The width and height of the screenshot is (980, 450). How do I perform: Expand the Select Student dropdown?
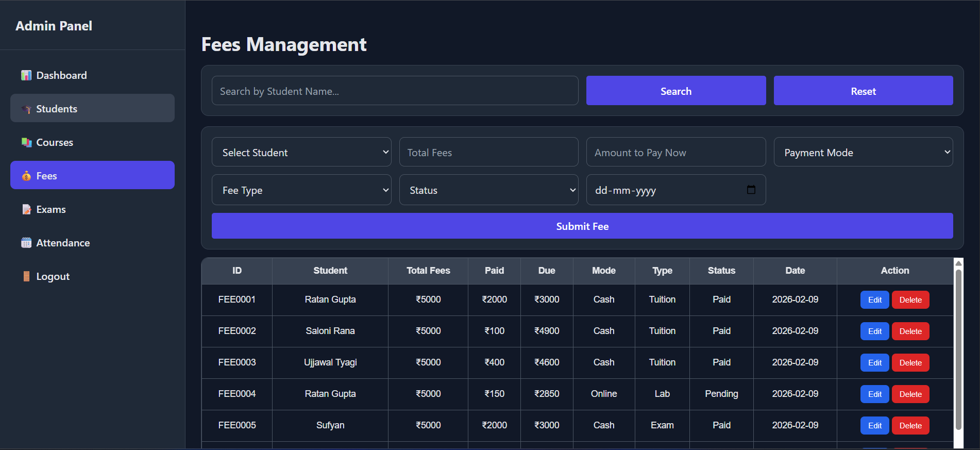click(x=301, y=152)
